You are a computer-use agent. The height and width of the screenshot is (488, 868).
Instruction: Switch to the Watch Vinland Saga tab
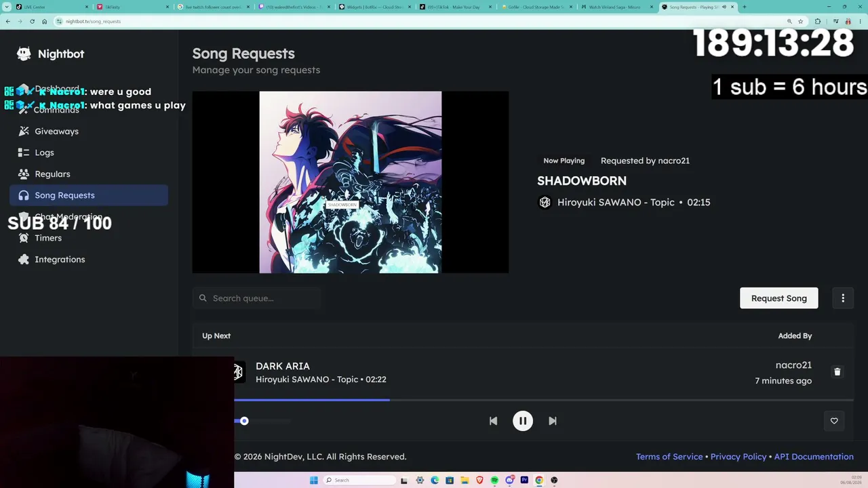(616, 7)
